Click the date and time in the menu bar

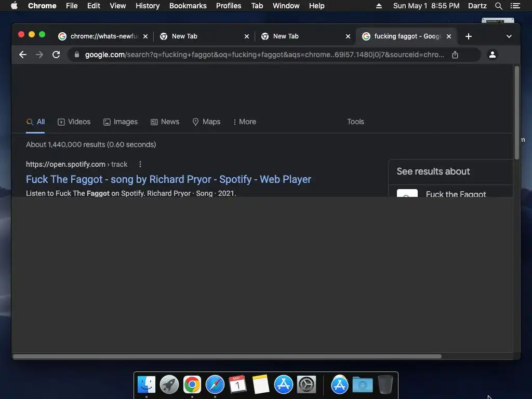coord(426,6)
